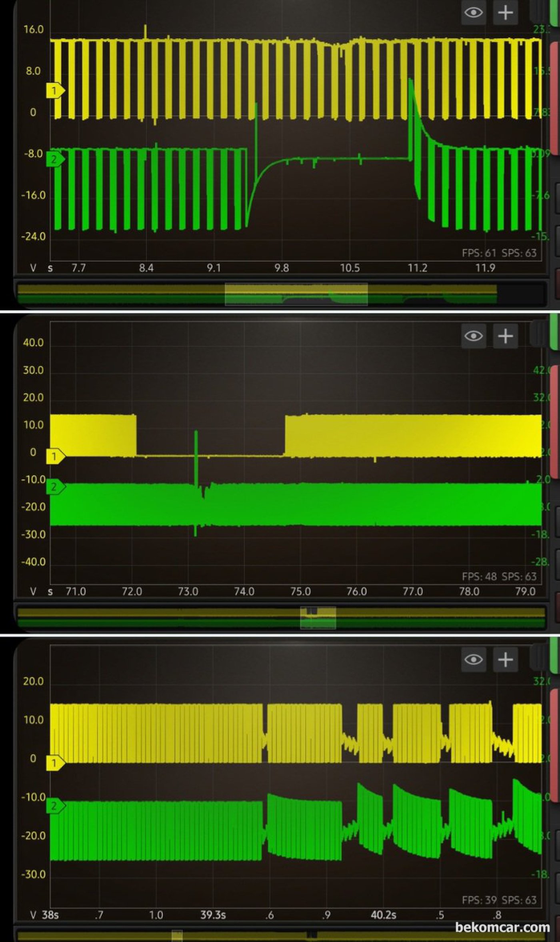Select green channel 2 marker in middle graph
Viewport: 560px width, 942px height.
coord(55,487)
